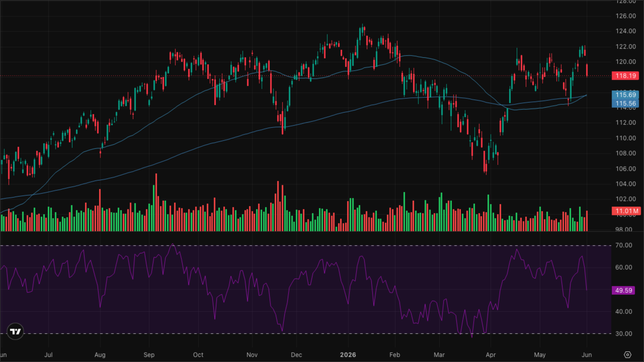Image resolution: width=644 pixels, height=362 pixels.
Task: Open chart settings via gear icon
Action: [x=628, y=355]
